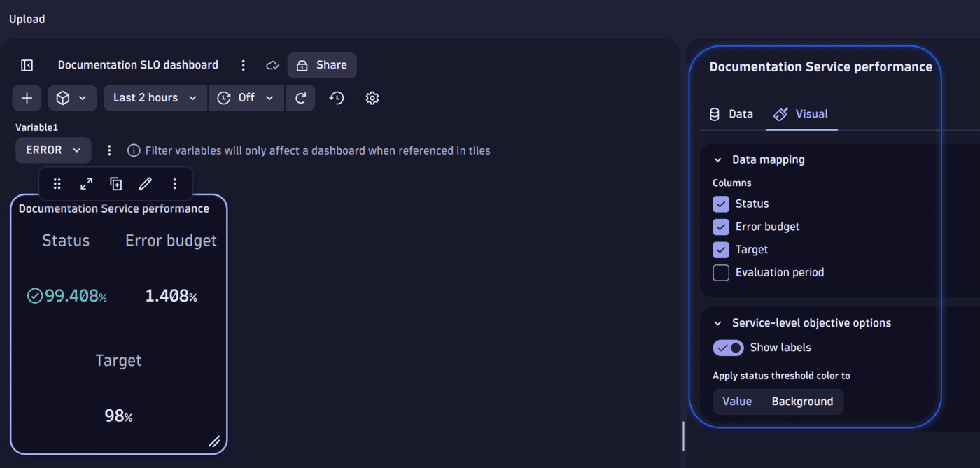
Task: Open the ERROR variable dropdown
Action: tap(53, 150)
